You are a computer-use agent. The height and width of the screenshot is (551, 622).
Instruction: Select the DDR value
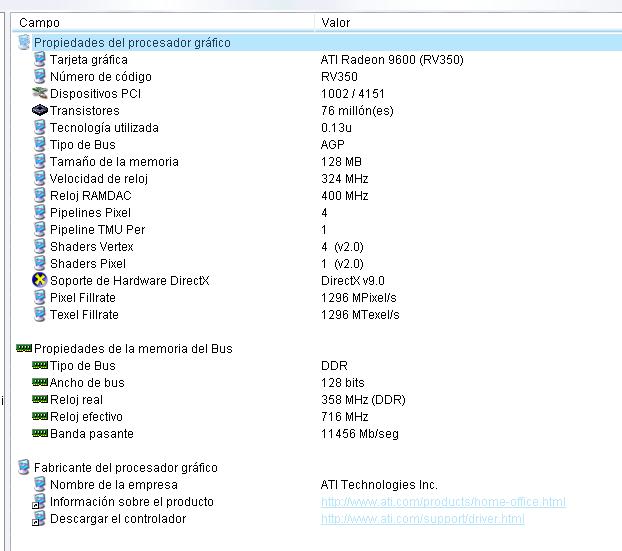tap(334, 365)
